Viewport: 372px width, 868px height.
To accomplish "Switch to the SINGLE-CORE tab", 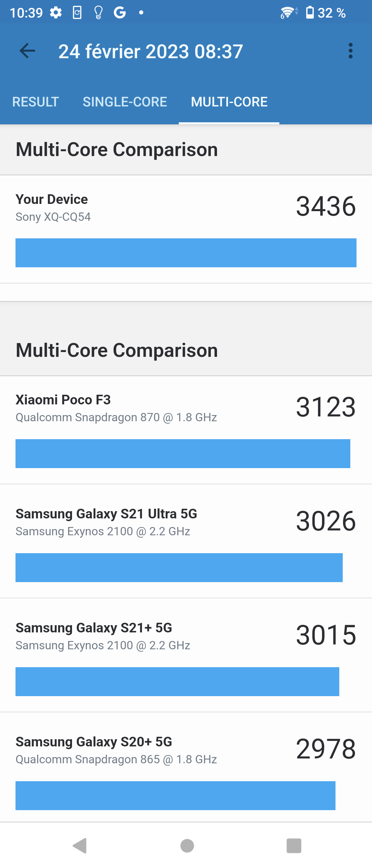I will 125,102.
